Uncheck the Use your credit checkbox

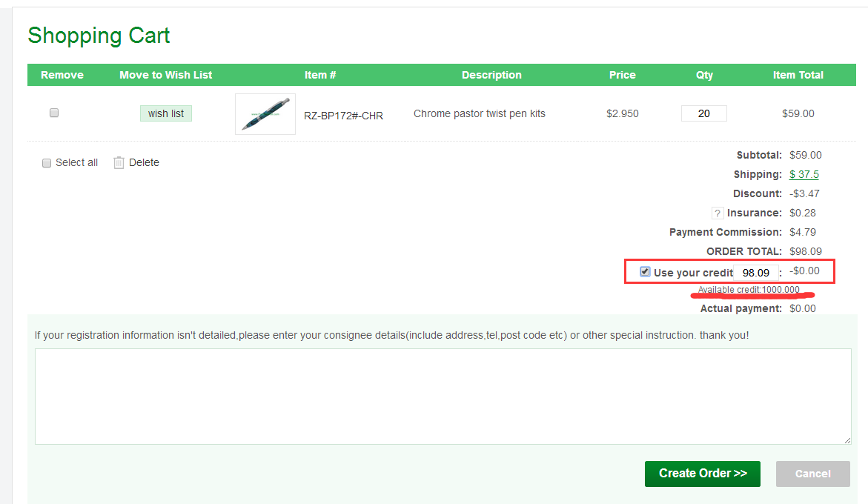point(645,272)
